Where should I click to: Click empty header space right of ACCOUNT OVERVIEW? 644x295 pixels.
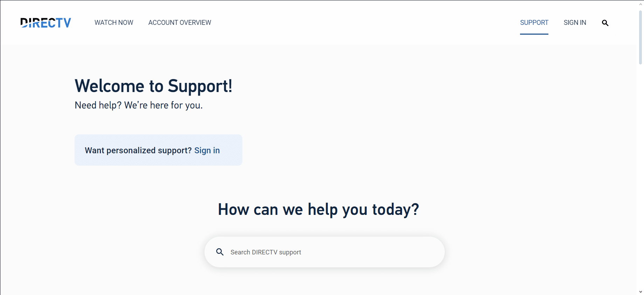pos(350,23)
